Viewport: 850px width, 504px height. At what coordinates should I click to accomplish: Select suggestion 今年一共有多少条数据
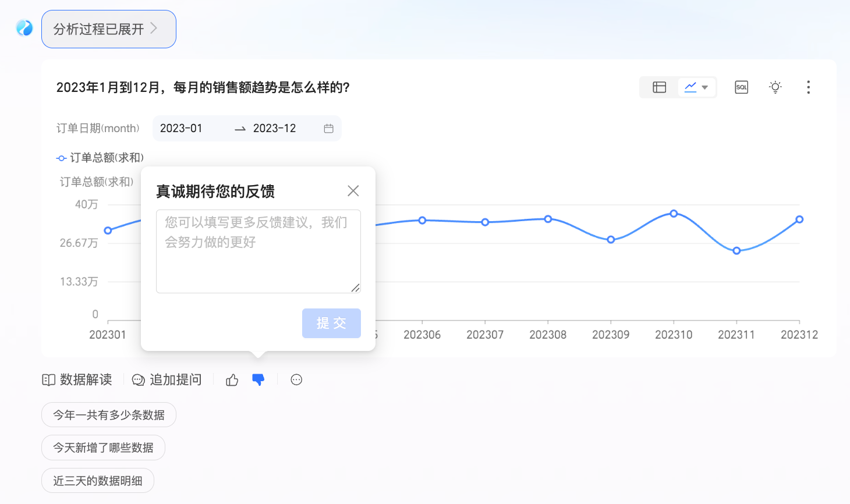click(x=109, y=415)
